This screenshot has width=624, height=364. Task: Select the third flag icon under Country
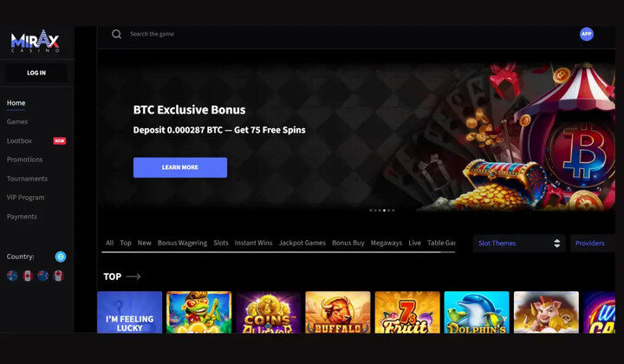pos(43,276)
